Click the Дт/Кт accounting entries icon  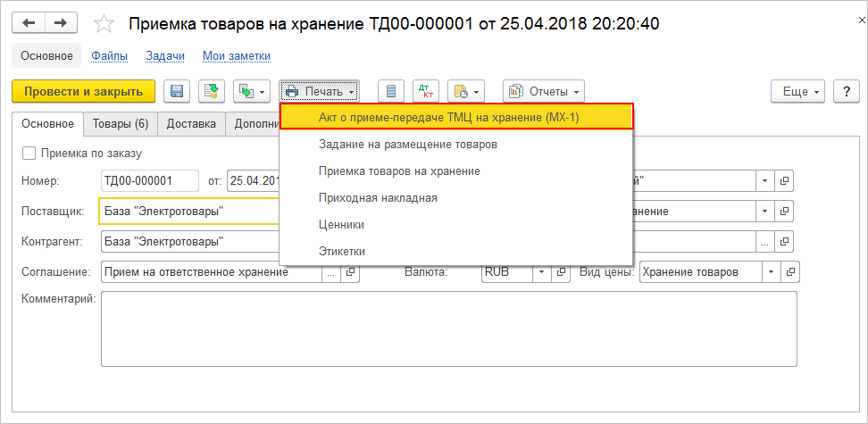(x=426, y=91)
